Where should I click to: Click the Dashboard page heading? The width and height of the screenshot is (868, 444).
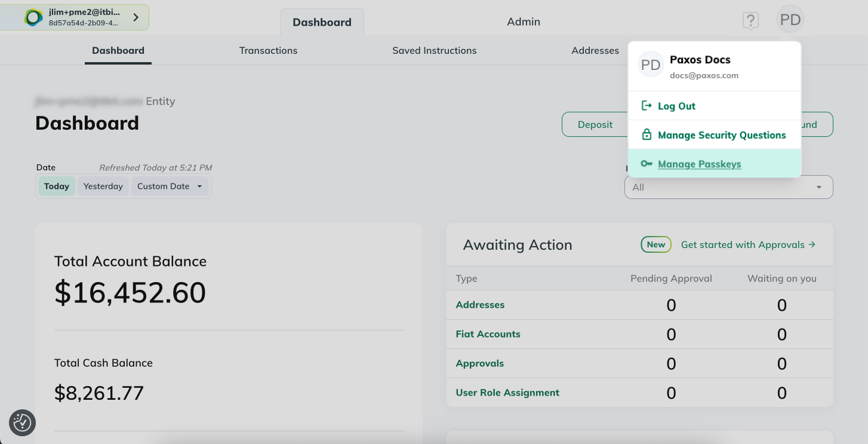click(x=87, y=123)
